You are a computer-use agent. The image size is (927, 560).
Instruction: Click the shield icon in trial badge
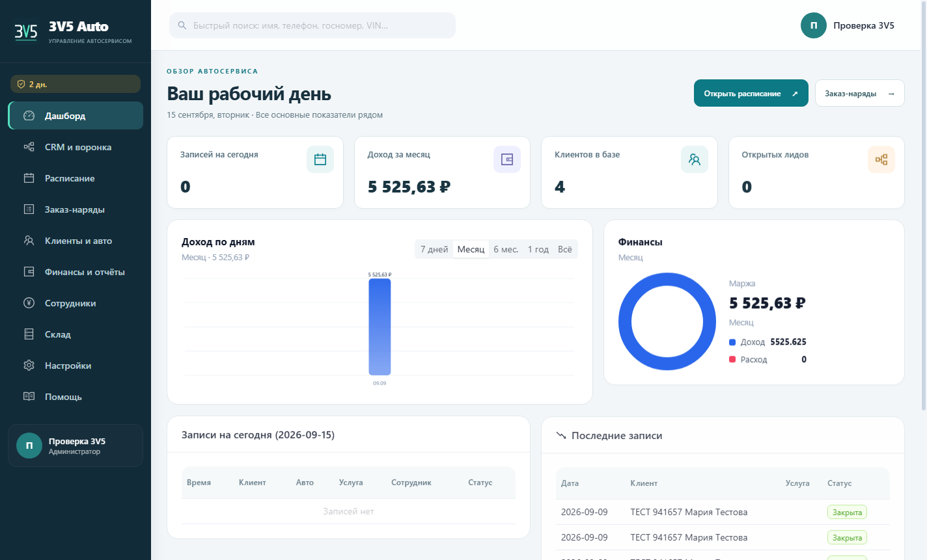[21, 85]
